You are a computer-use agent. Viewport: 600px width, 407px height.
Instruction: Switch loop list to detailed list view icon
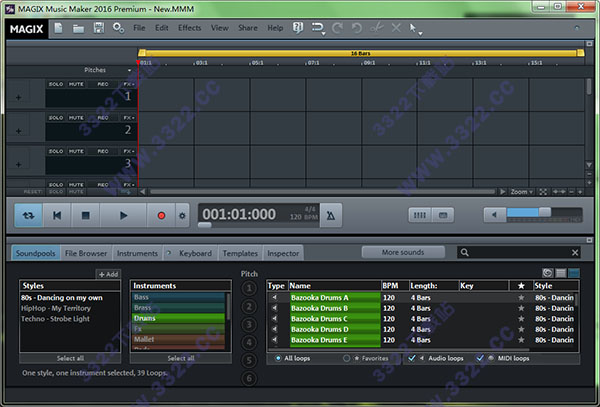point(561,273)
